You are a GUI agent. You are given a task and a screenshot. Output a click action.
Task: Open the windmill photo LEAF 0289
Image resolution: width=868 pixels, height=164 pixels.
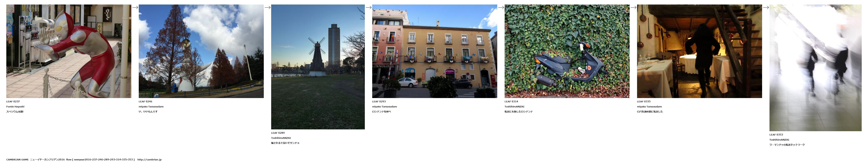click(318, 67)
